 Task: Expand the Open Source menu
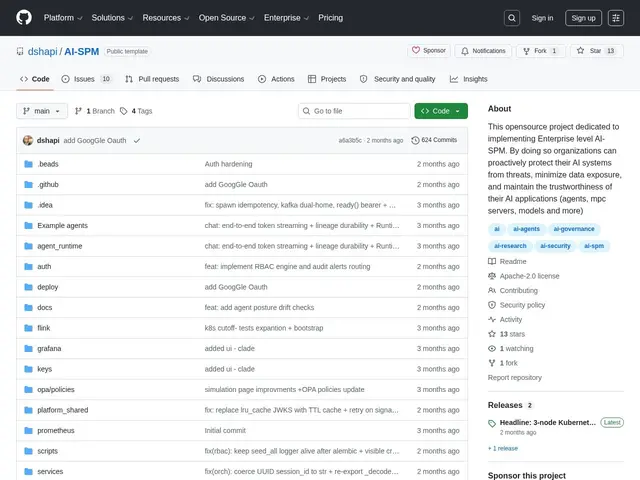point(226,18)
